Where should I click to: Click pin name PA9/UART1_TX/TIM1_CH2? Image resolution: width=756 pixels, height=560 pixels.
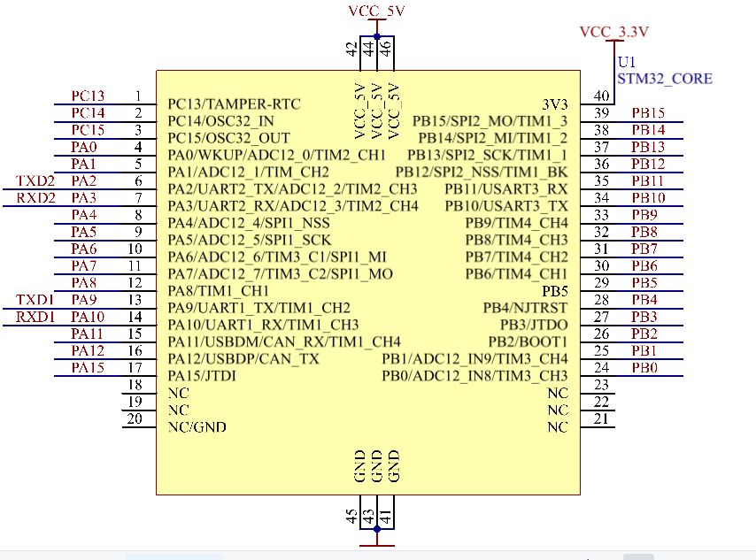(258, 308)
